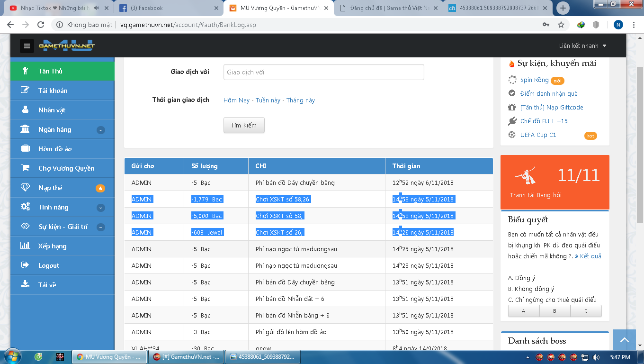Click the Giao dịch với input field
Screen dimensions: 644x364
tap(323, 72)
